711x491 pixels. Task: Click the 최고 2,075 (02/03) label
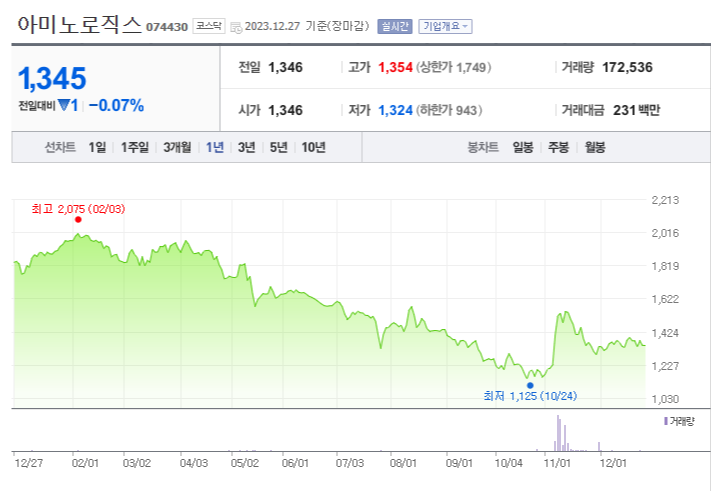78,209
